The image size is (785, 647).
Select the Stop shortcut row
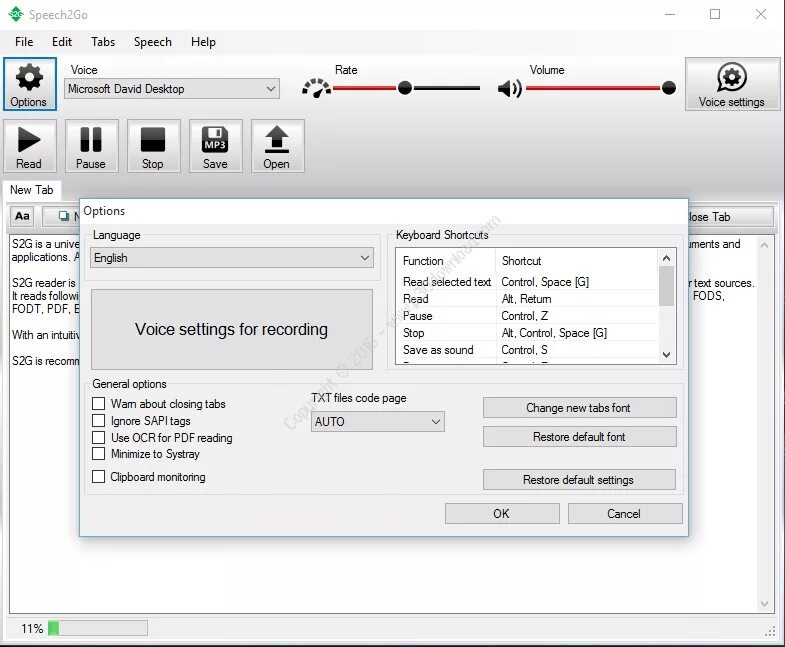(529, 333)
